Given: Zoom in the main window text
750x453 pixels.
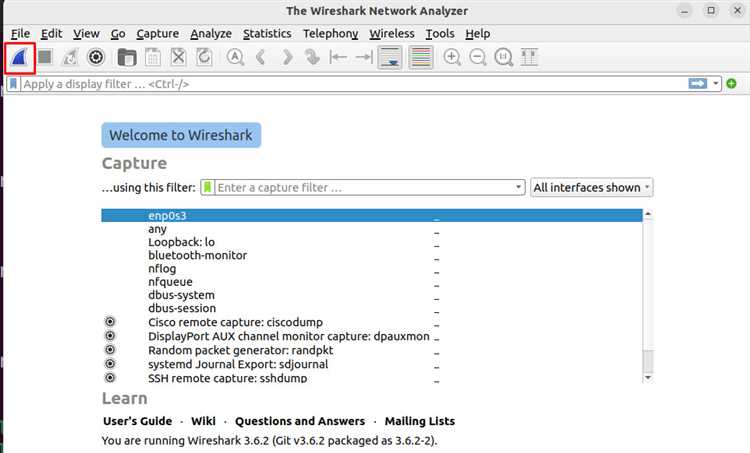Looking at the screenshot, I should [x=452, y=57].
